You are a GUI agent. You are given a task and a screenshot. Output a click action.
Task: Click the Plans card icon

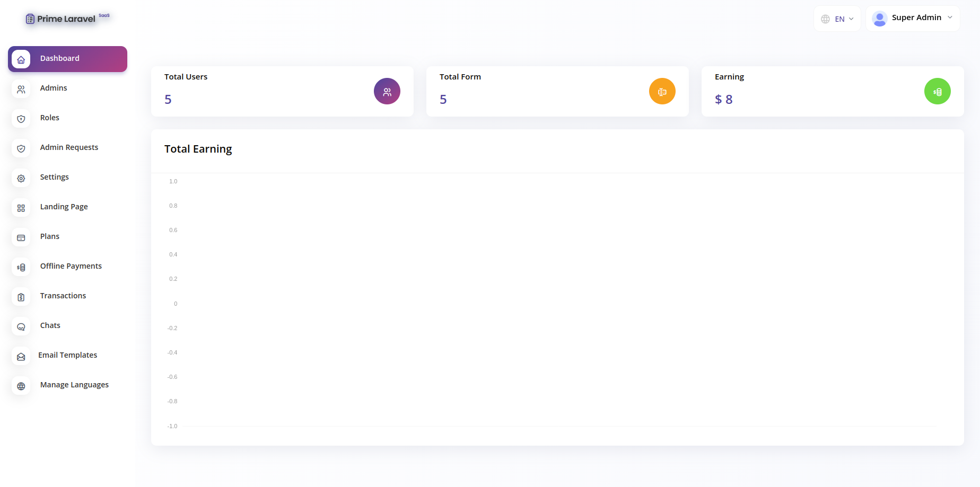coord(21,238)
